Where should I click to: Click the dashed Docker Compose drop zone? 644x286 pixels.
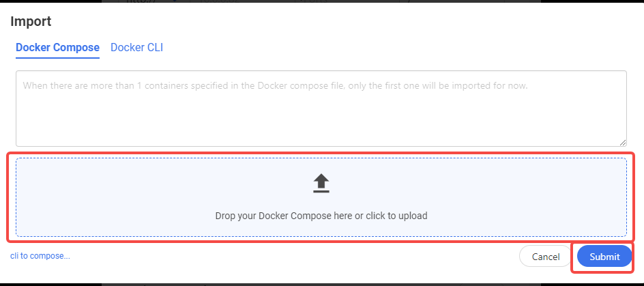[x=321, y=197]
